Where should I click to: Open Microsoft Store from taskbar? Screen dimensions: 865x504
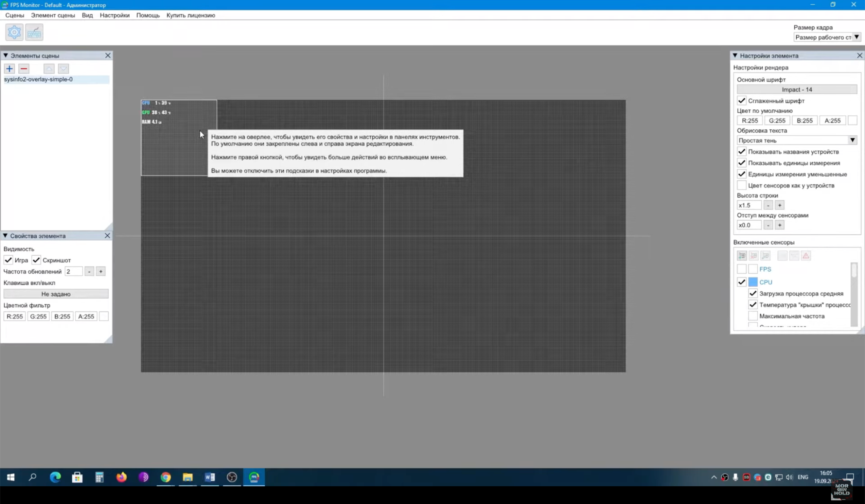pos(77,477)
